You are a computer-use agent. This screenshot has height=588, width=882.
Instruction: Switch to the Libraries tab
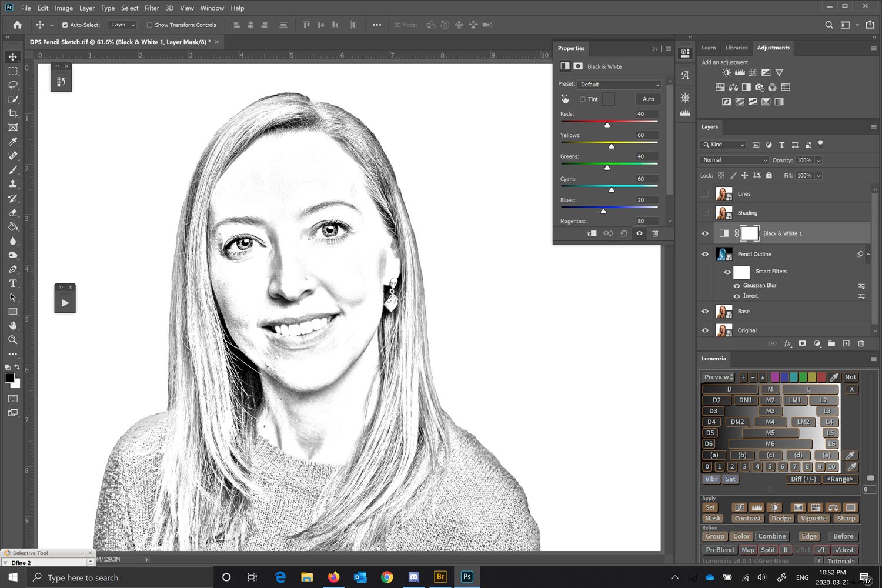(x=736, y=48)
